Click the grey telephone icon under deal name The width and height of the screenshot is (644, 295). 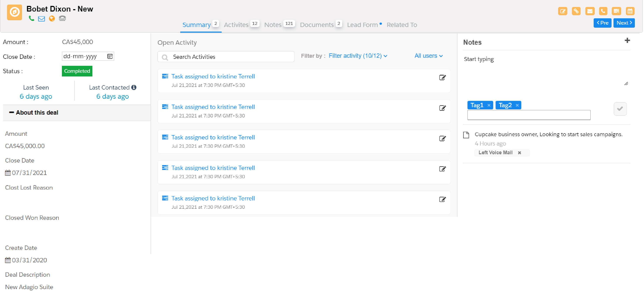tap(62, 19)
